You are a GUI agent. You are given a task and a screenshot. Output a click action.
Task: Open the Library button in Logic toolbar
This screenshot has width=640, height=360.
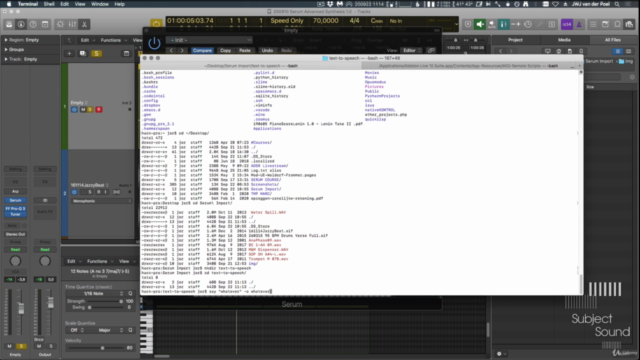[9, 24]
